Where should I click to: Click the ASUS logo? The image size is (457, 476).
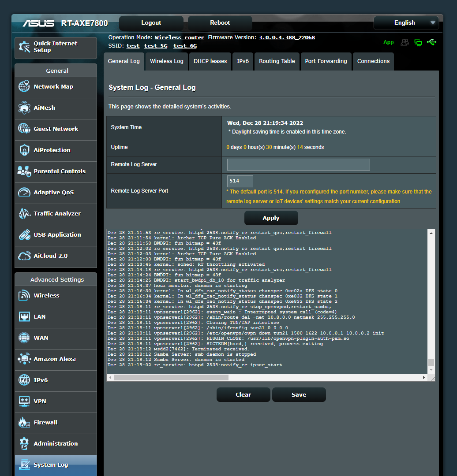(38, 23)
